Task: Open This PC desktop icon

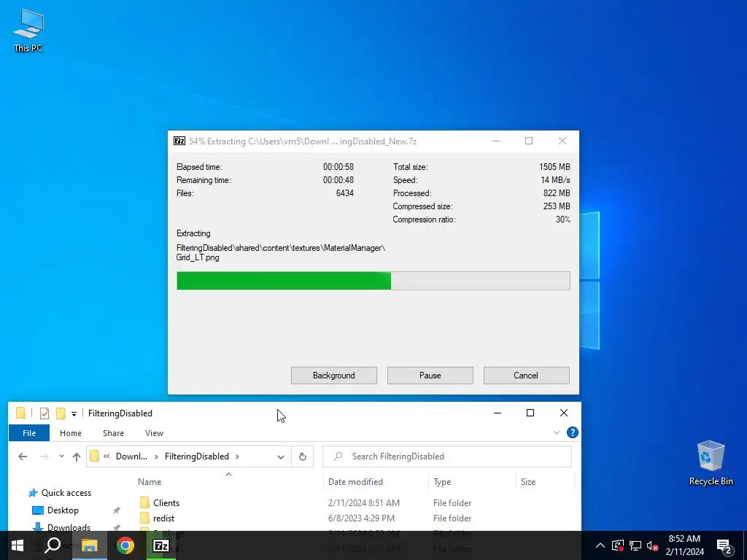Action: pyautogui.click(x=28, y=31)
